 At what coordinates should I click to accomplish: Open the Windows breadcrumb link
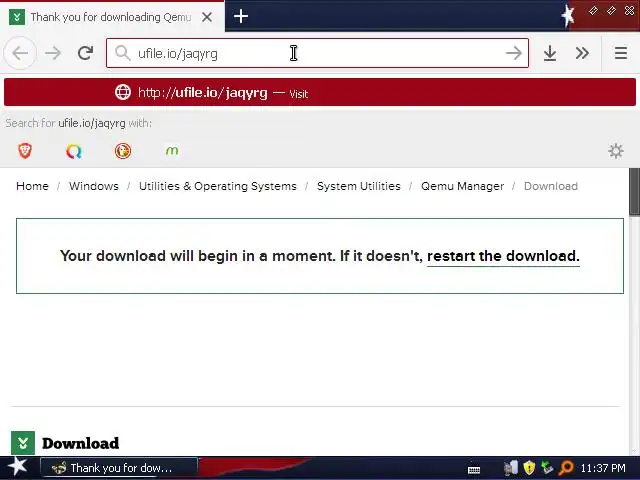click(93, 186)
